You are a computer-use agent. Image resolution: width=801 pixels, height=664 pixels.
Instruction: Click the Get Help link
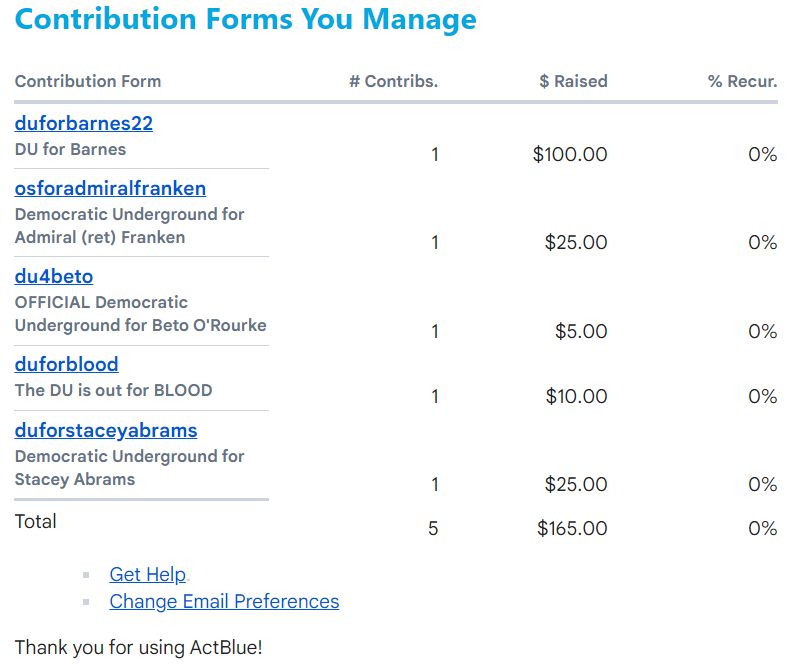point(147,574)
